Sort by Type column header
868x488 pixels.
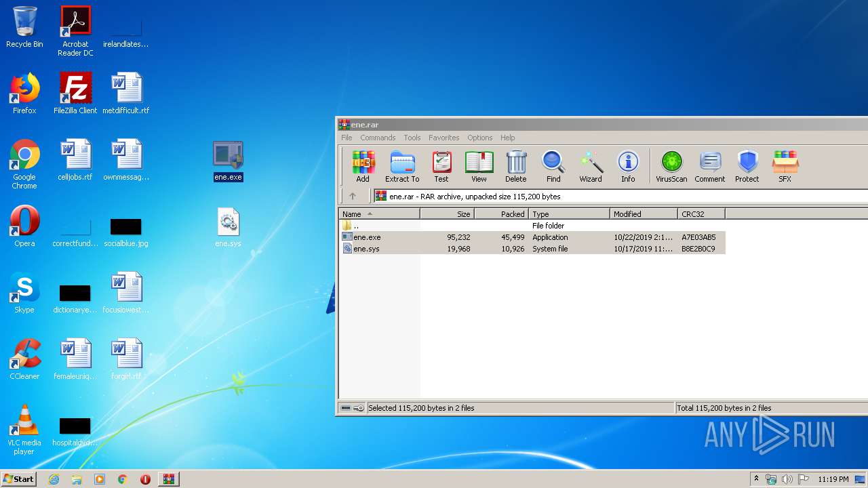tap(570, 214)
